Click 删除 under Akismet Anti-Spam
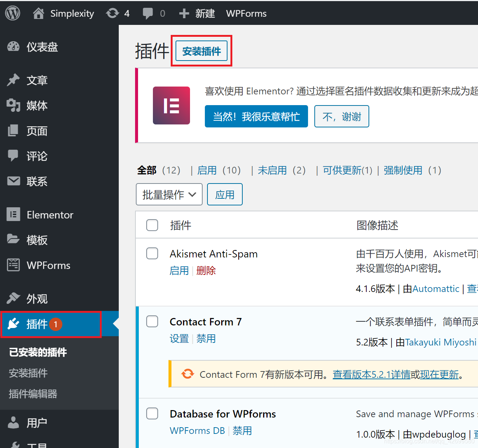478x448 pixels. pyautogui.click(x=206, y=270)
